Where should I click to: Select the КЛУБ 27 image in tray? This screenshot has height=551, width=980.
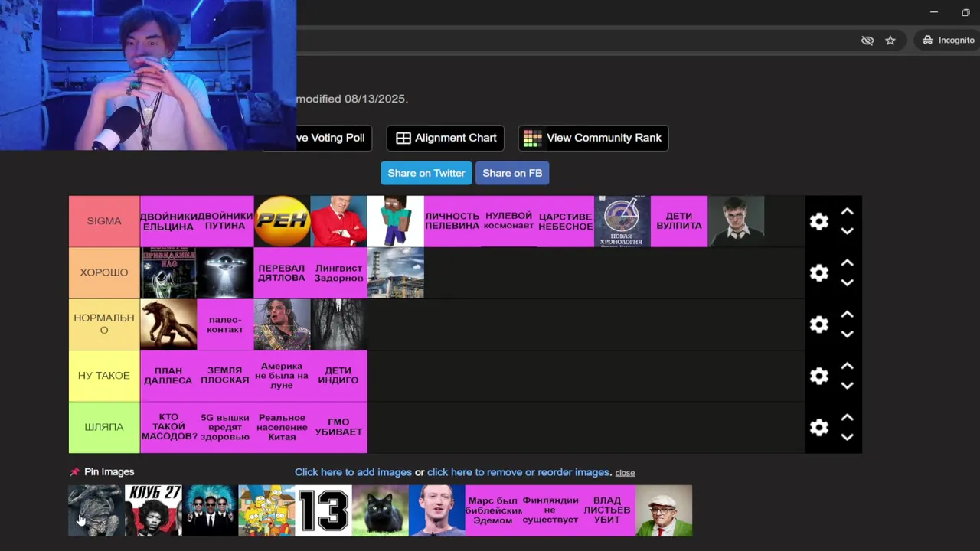tap(154, 510)
